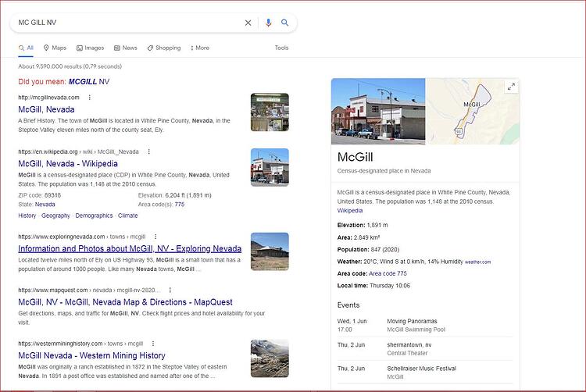This screenshot has height=392, width=586.
Task: Expand the McGill map with arrows icon
Action: 511,87
